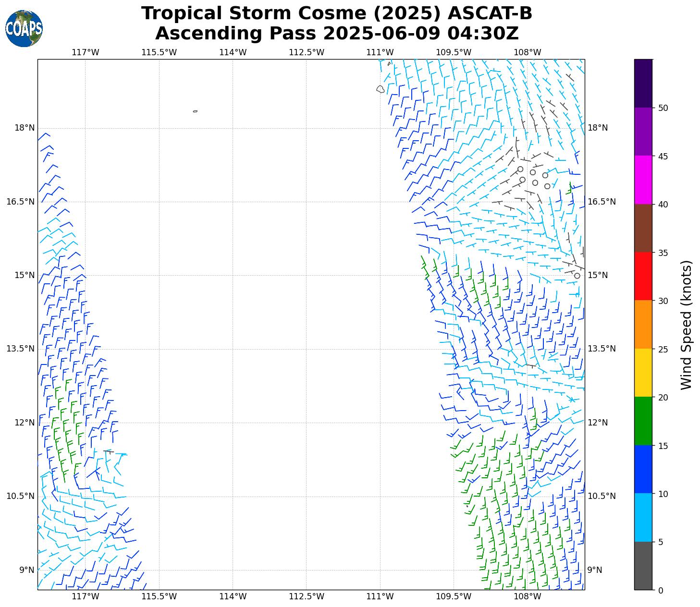Click the Tropical Storm Cosme title text

tap(336, 13)
